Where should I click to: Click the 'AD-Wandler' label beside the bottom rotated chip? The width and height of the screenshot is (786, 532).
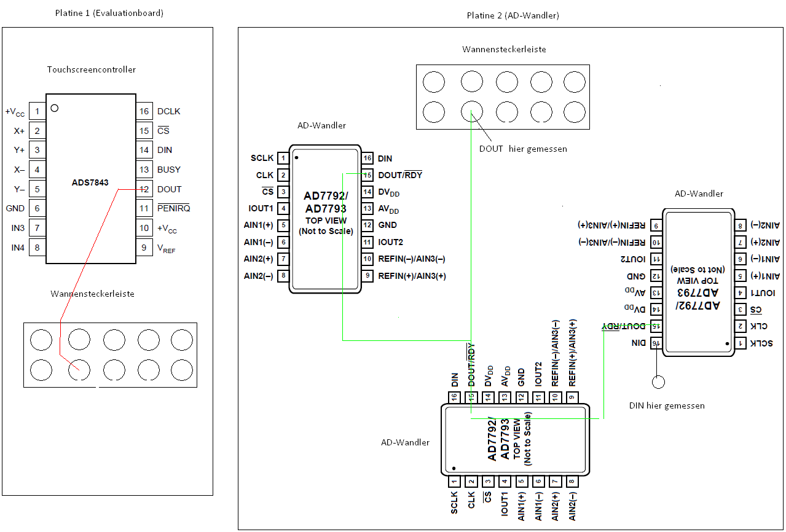point(405,442)
